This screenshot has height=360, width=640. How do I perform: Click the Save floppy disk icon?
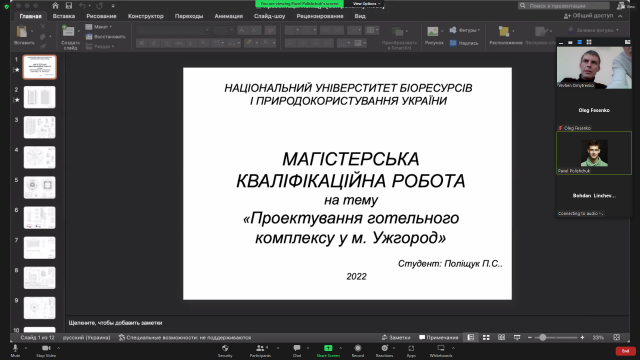pyautogui.click(x=69, y=6)
